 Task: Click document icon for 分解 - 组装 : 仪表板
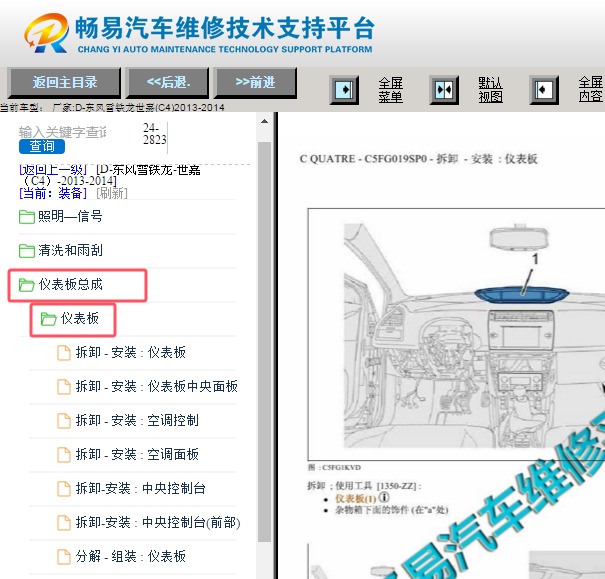click(x=64, y=557)
